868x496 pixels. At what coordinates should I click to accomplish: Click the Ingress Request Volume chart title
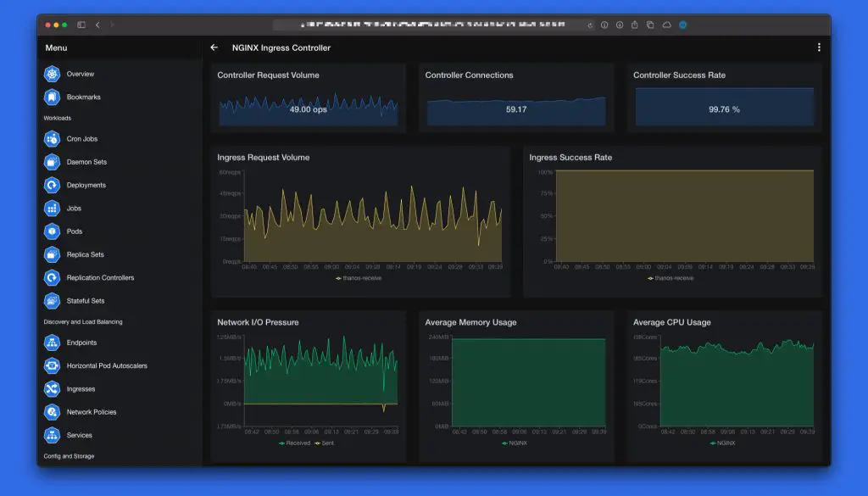[x=263, y=157]
